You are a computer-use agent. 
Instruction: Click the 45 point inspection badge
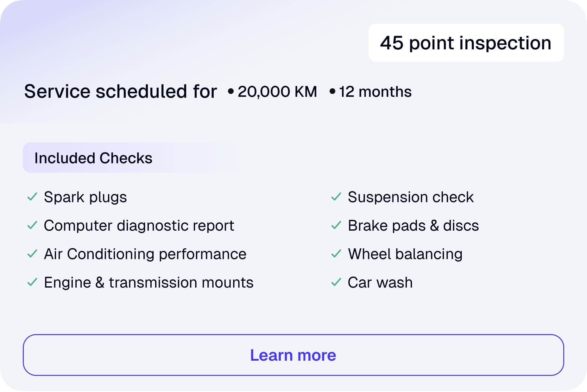(466, 43)
